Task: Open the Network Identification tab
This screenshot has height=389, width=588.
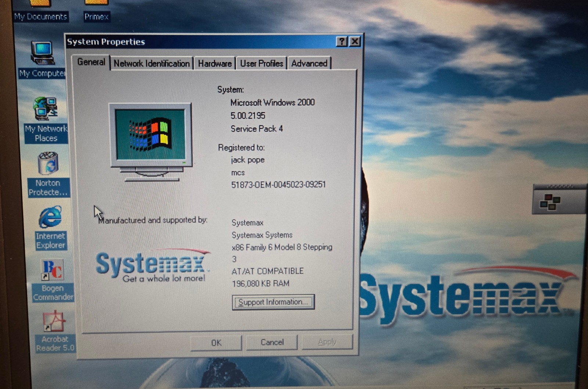Action: pyautogui.click(x=151, y=64)
